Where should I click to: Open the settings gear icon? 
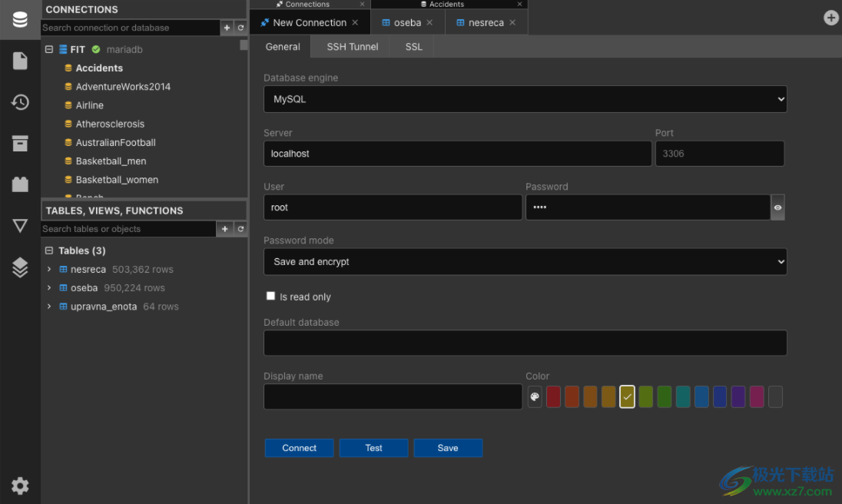click(20, 486)
